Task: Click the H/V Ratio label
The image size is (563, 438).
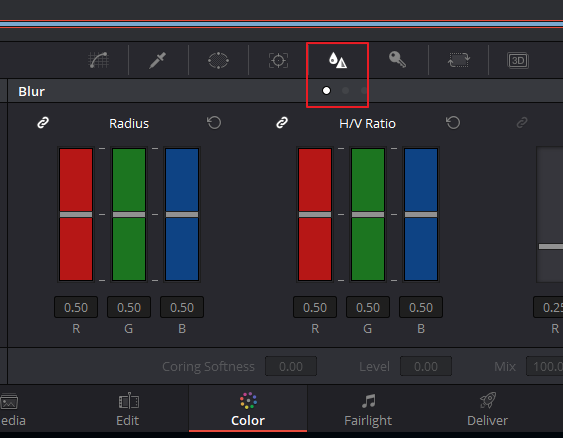Action: click(x=367, y=124)
